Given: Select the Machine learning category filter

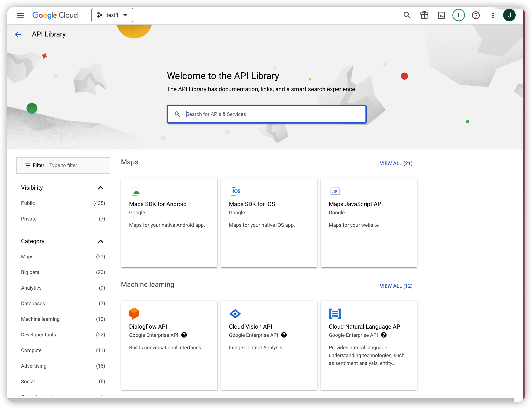Looking at the screenshot, I should [63, 319].
